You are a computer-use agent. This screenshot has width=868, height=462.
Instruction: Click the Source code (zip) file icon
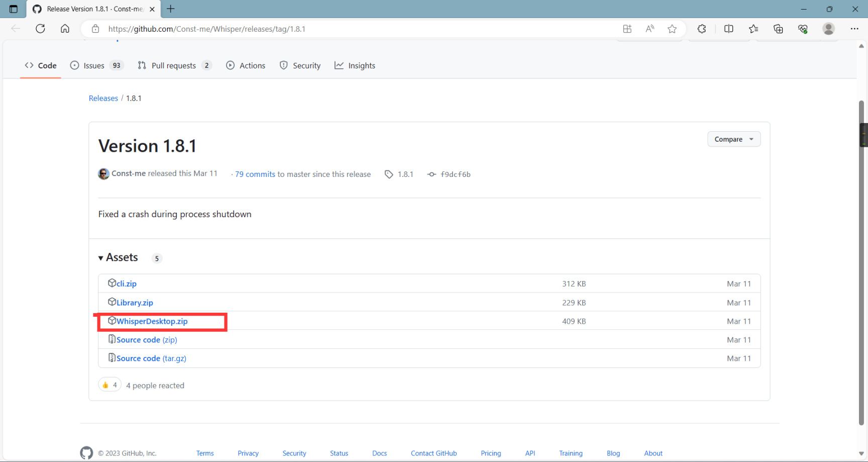(x=112, y=339)
